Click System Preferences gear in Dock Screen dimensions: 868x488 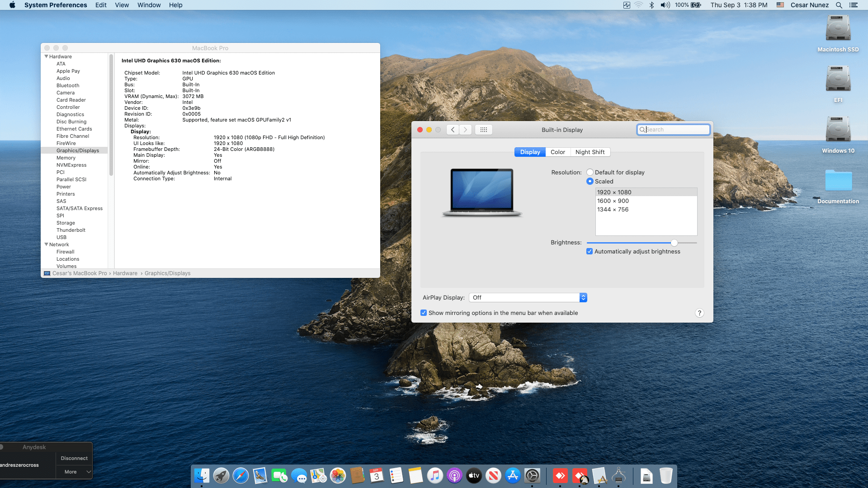(532, 476)
